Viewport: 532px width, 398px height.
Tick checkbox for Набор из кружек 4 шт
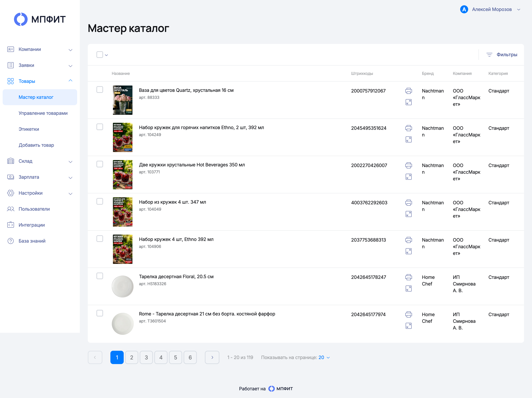[x=100, y=201]
